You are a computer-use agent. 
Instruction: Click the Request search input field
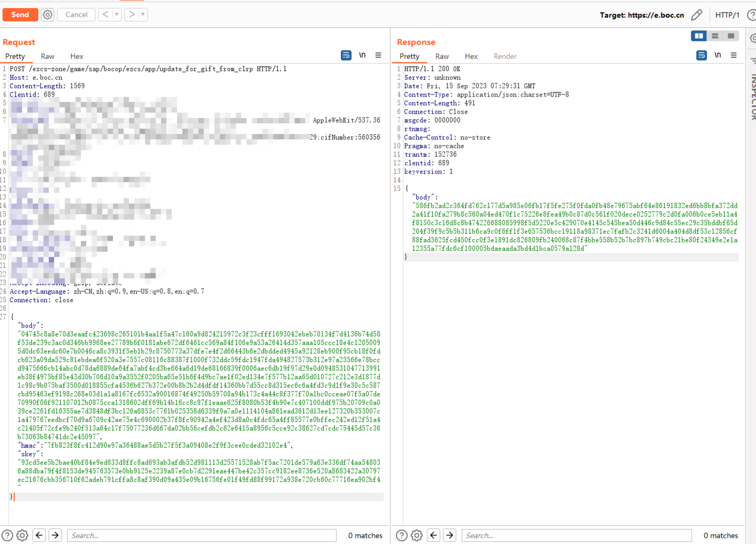[201, 535]
